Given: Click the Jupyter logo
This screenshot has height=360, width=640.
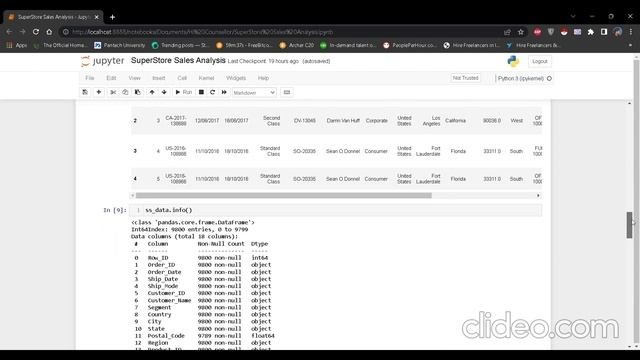Looking at the screenshot, I should pos(102,61).
